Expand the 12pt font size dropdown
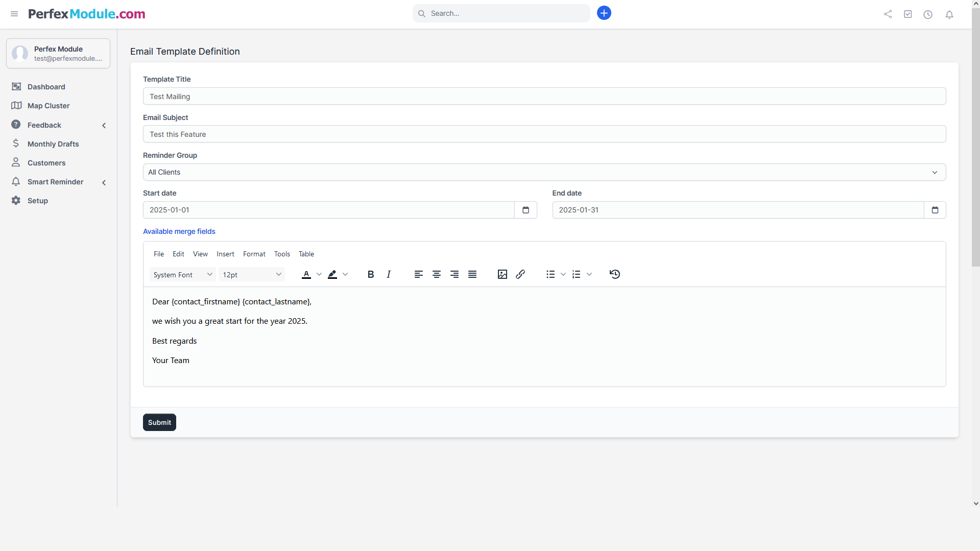Screen dimensions: 980x551 coord(252,275)
